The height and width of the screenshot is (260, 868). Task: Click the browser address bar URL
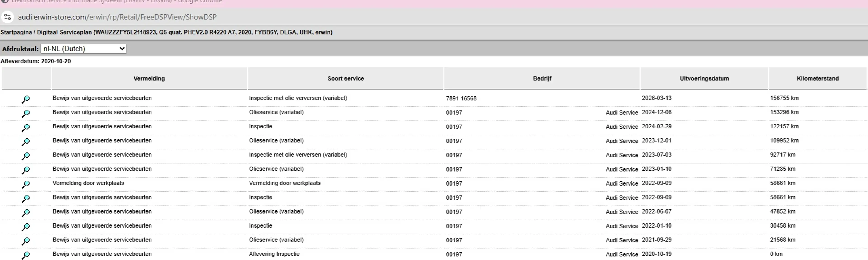tap(117, 17)
